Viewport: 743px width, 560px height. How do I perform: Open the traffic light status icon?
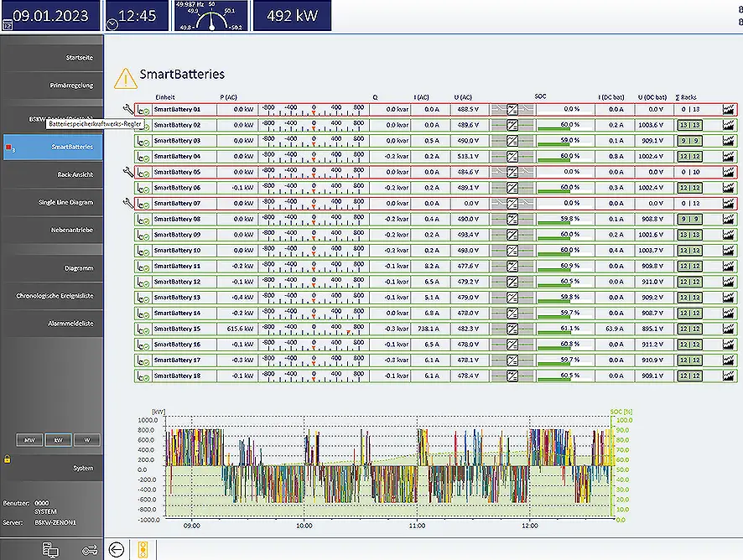(143, 550)
